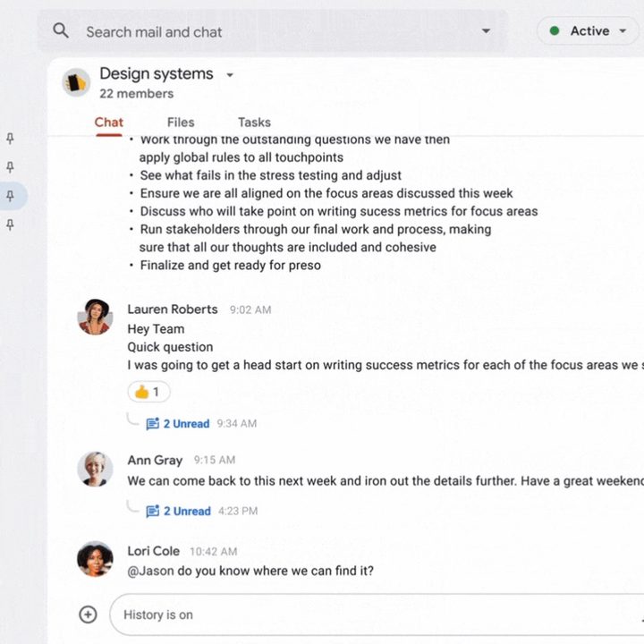Click Ann Gray's great weekend message

pyautogui.click(x=386, y=481)
